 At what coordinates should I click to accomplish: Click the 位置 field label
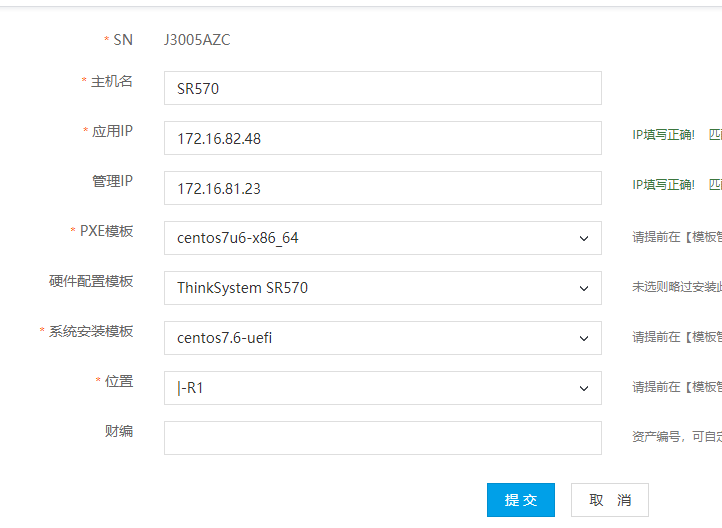click(x=119, y=381)
